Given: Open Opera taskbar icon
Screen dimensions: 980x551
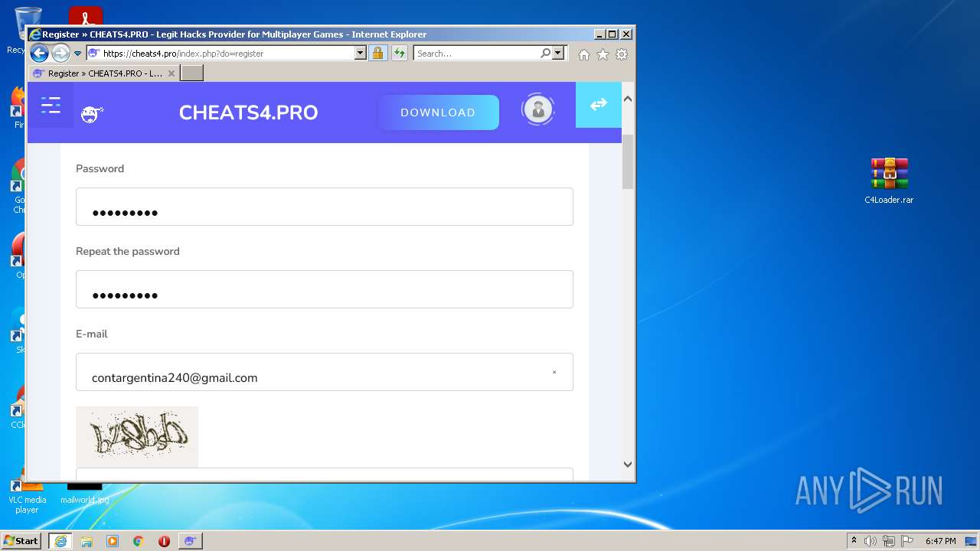Looking at the screenshot, I should [x=164, y=541].
